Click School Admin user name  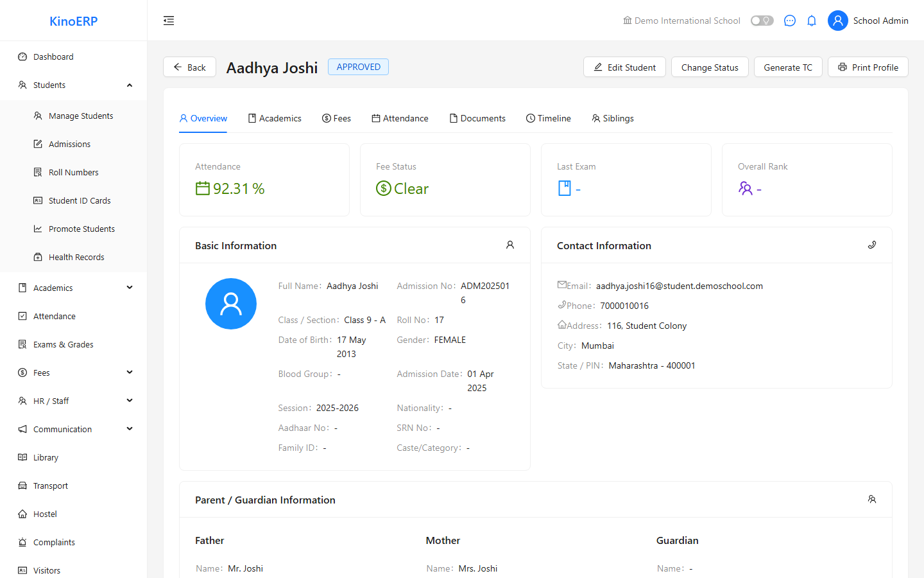pos(880,21)
